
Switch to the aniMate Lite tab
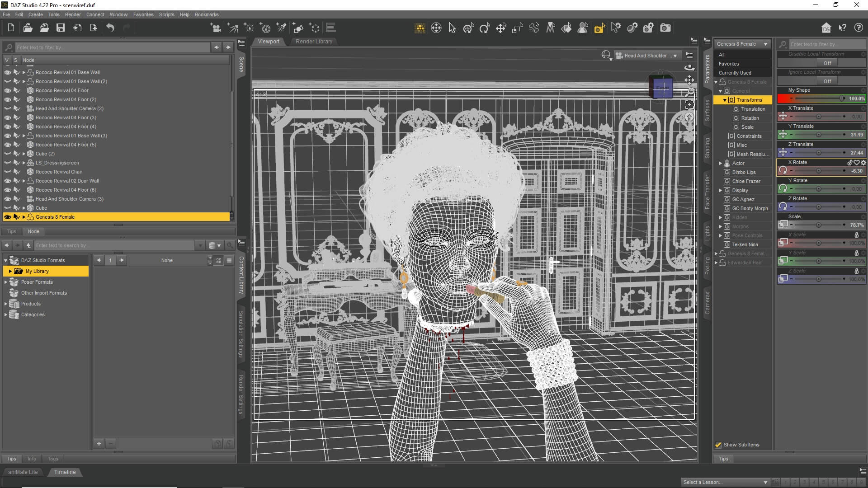23,472
